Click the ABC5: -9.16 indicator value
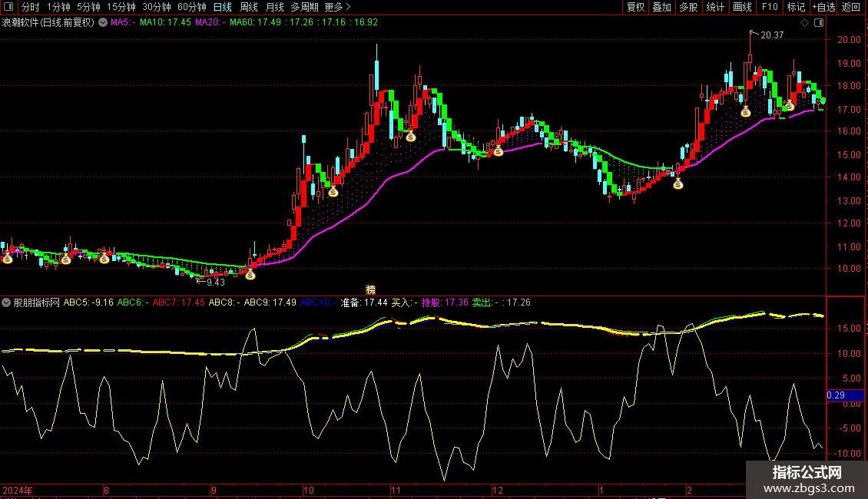 click(88, 302)
